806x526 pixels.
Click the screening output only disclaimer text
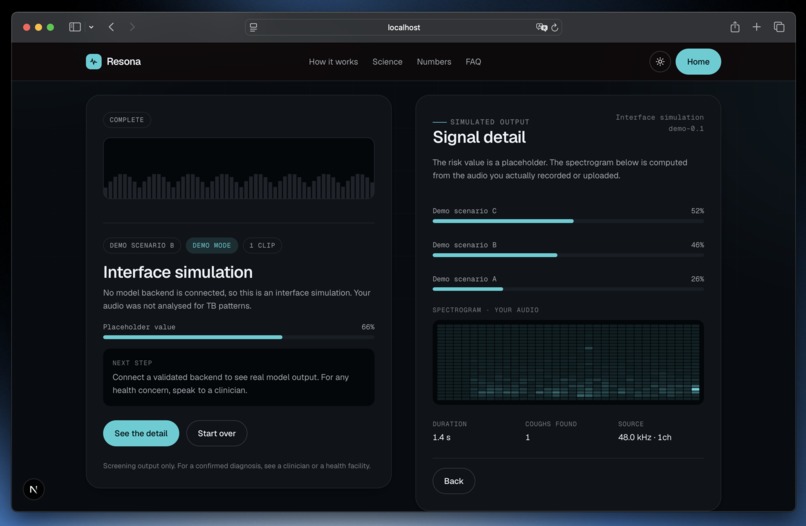pyautogui.click(x=236, y=466)
